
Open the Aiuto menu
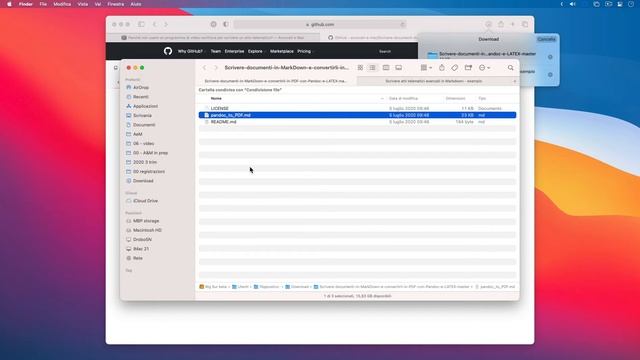[x=136, y=4]
